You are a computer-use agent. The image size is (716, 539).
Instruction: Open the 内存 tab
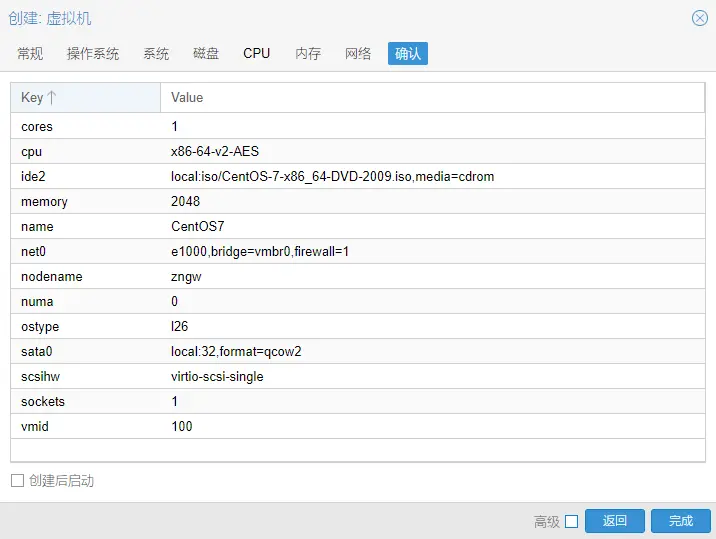[308, 54]
